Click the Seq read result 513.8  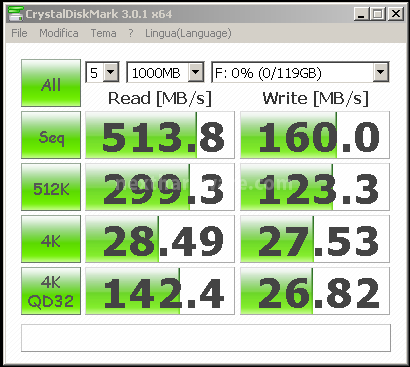pyautogui.click(x=160, y=135)
